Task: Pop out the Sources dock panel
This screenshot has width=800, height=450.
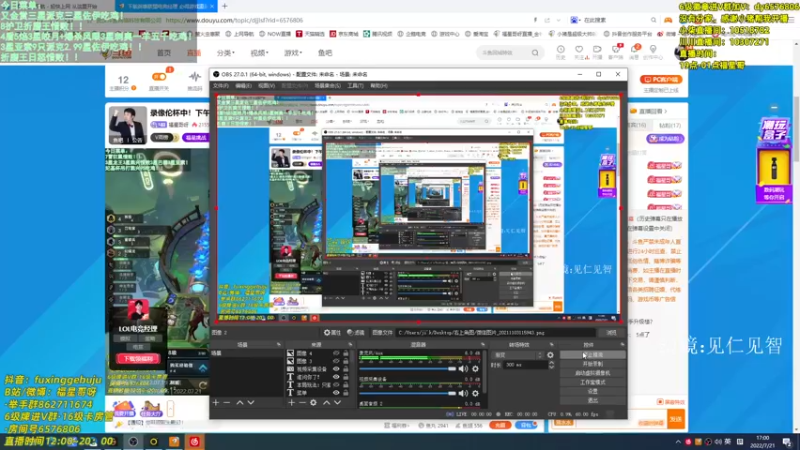Action: [350, 345]
